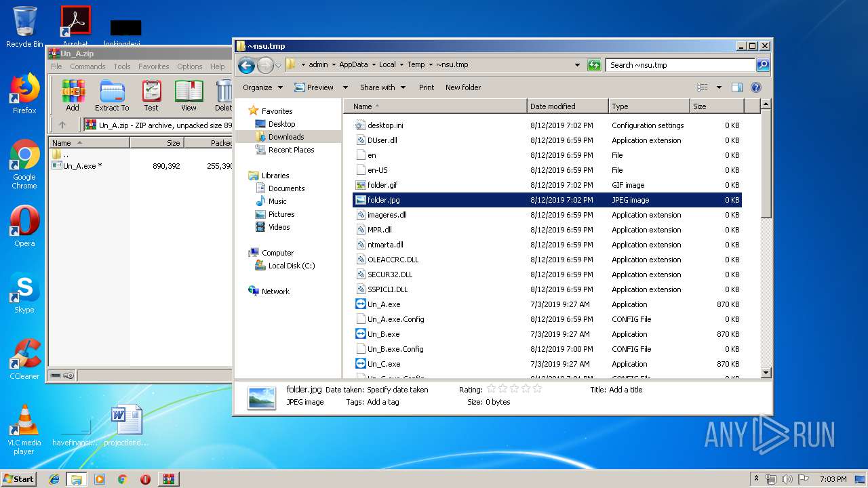The height and width of the screenshot is (488, 868).
Task: Sort WinRAR list by Size column
Action: (x=157, y=143)
